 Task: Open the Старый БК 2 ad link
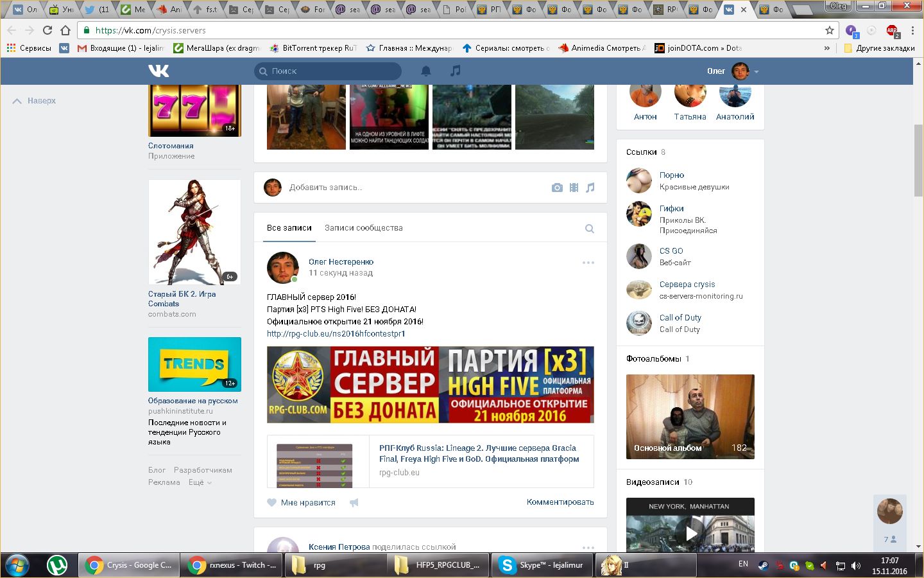coord(182,299)
